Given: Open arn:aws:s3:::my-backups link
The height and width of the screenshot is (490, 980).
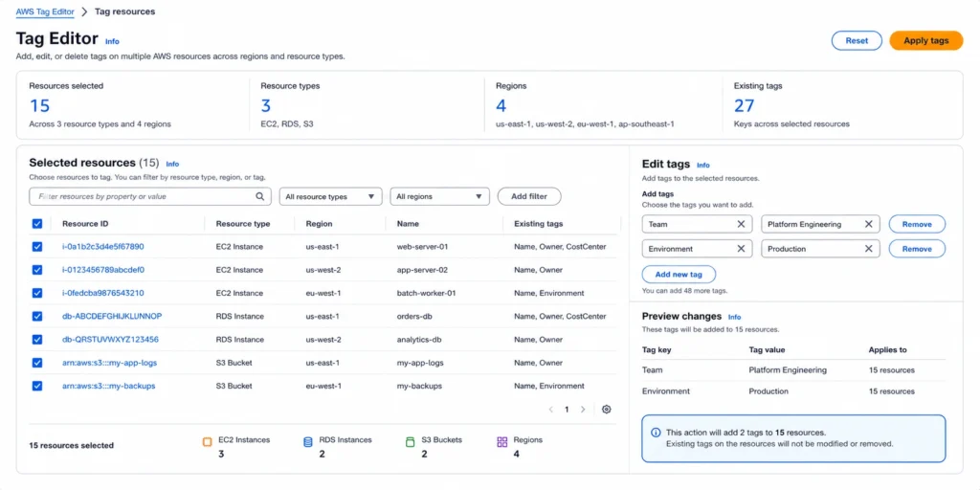Looking at the screenshot, I should coord(109,386).
